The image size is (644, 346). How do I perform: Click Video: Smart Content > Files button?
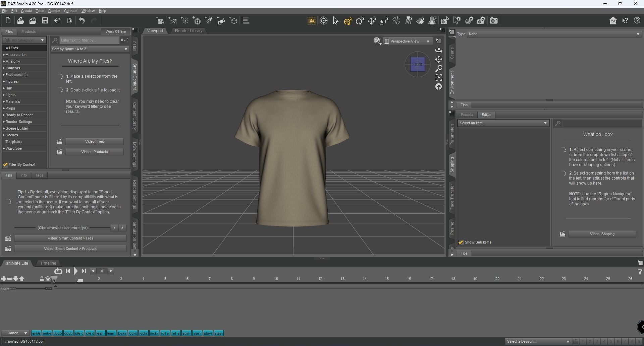pyautogui.click(x=70, y=238)
